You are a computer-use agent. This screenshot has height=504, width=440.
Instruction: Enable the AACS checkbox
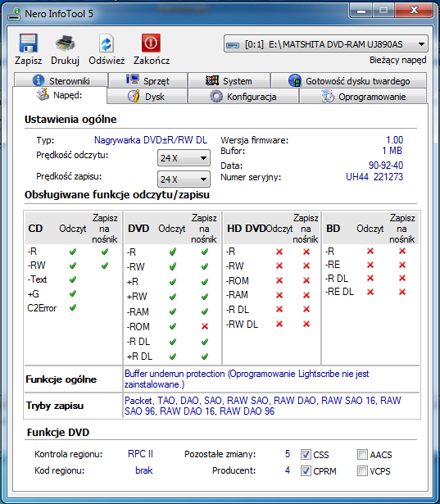point(362,455)
